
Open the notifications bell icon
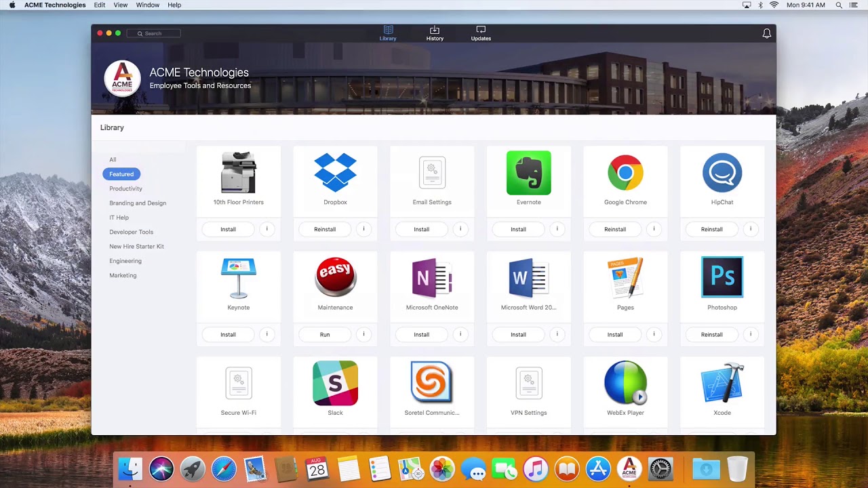coord(767,33)
